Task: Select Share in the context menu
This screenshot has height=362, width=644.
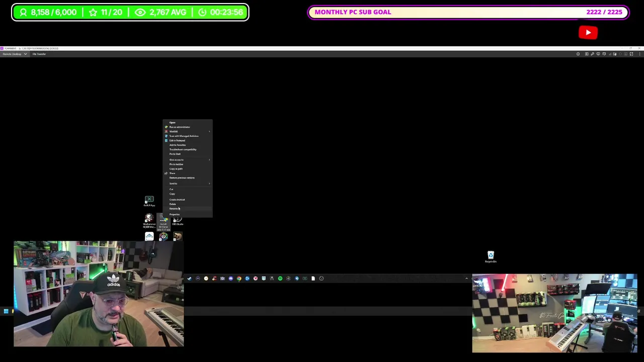Action: click(187, 173)
